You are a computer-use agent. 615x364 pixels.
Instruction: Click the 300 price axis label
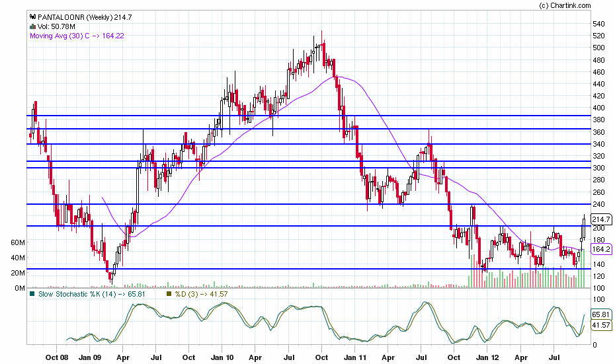(x=599, y=168)
